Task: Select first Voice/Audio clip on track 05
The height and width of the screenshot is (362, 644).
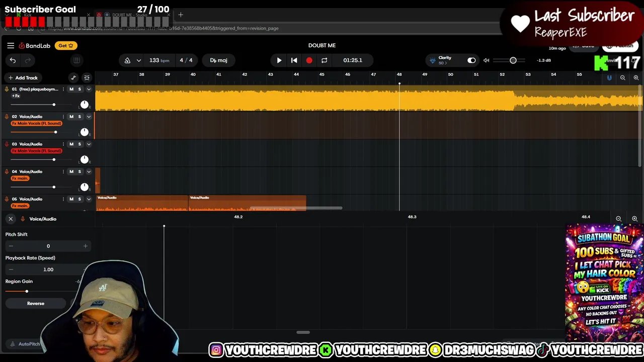Action: pos(142,203)
